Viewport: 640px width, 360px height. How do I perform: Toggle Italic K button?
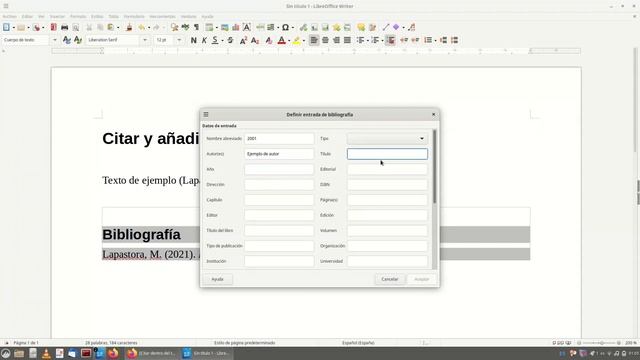point(204,40)
